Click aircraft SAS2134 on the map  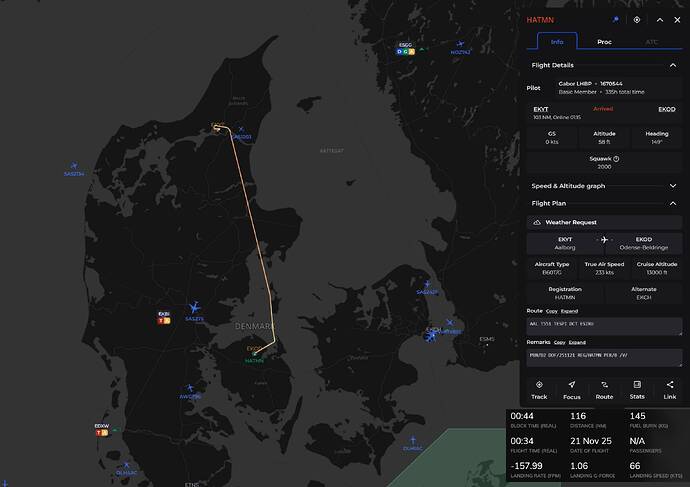point(74,165)
